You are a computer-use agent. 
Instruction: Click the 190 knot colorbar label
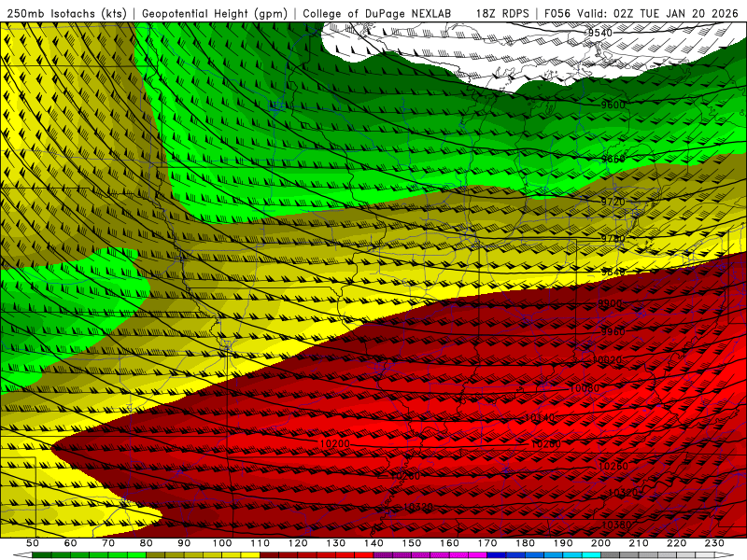(x=563, y=543)
